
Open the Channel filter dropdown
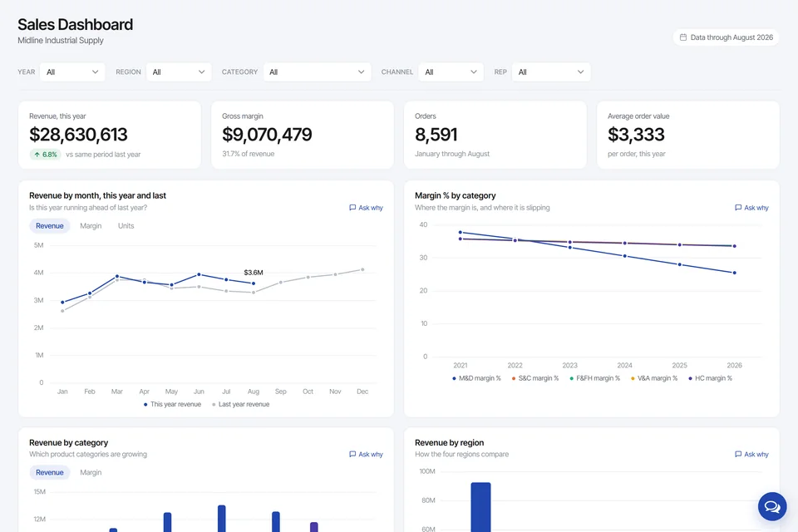point(451,71)
